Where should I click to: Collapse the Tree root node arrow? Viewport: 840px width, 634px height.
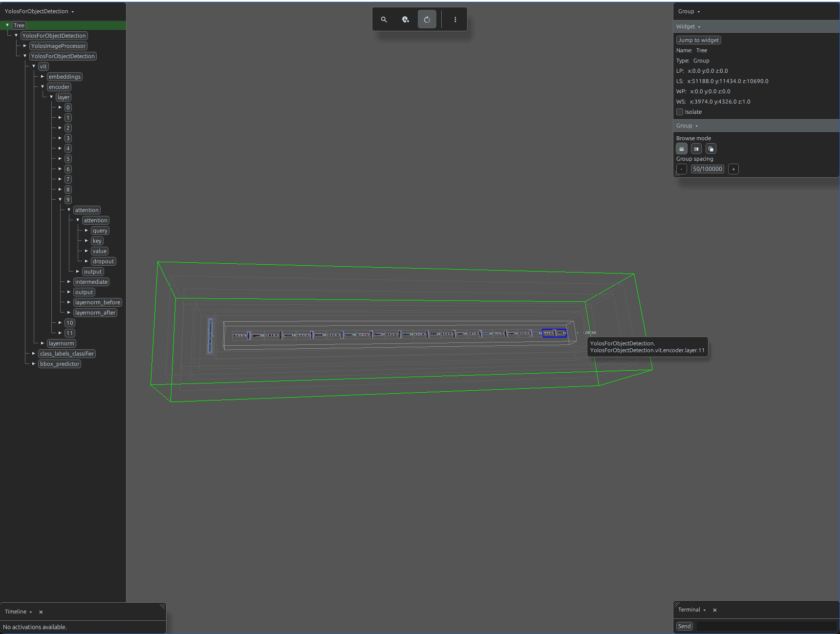7,25
